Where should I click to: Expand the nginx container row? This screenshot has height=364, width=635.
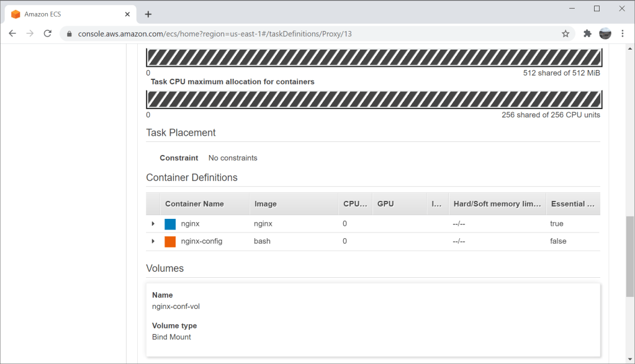(153, 223)
